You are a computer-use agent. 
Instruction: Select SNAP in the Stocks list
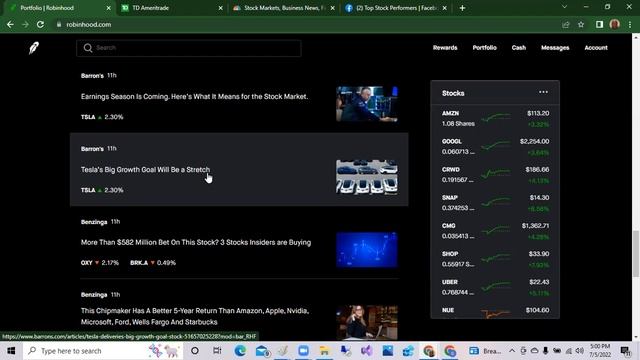tap(495, 203)
